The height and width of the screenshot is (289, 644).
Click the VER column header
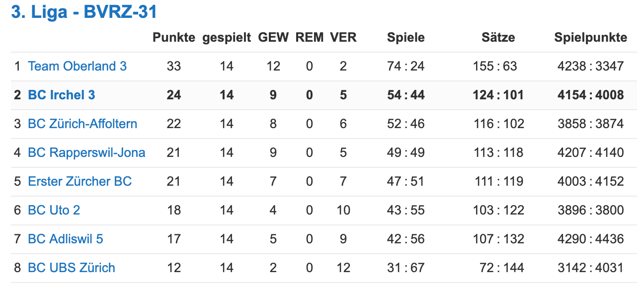click(343, 38)
